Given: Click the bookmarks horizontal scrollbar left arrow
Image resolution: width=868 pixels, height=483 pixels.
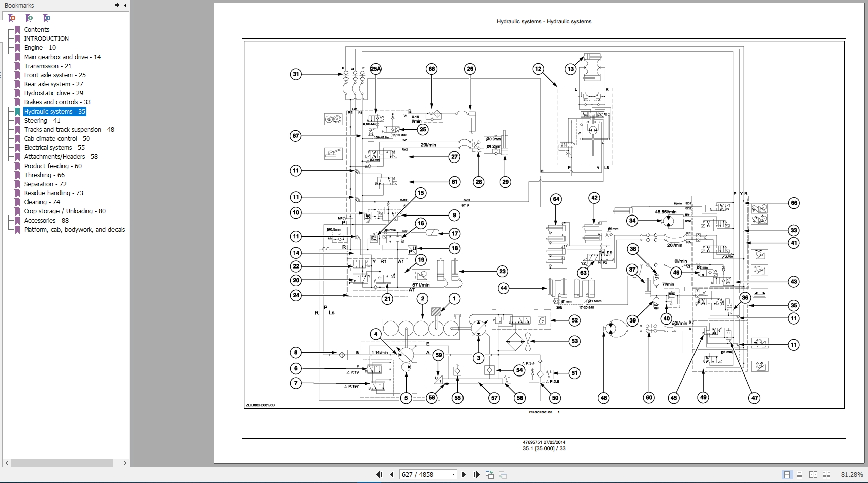Looking at the screenshot, I should 7,463.
